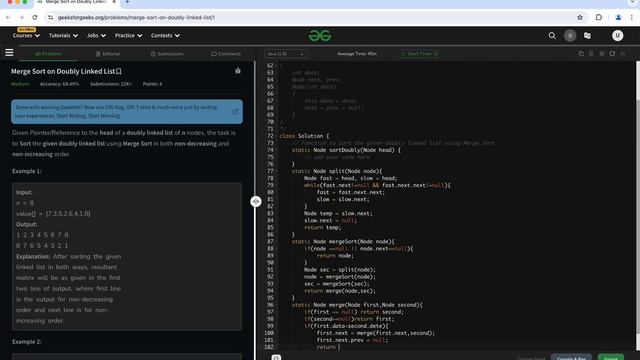Switch to the Editorial tab
640x360 pixels.
coord(108,54)
